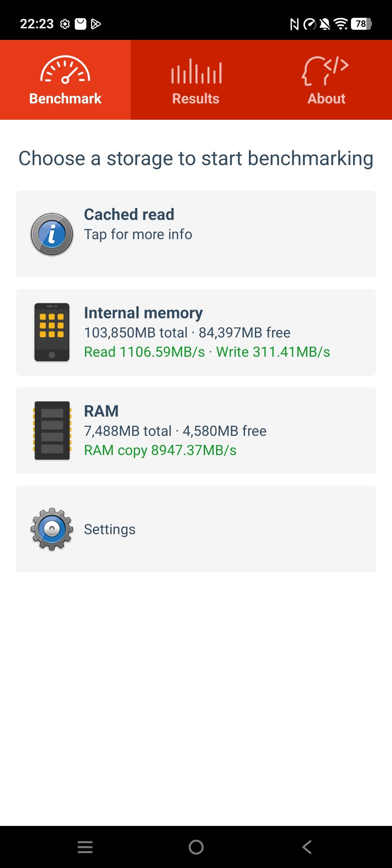Tap the RAM copy 8947.37MB/s result

[x=160, y=450]
